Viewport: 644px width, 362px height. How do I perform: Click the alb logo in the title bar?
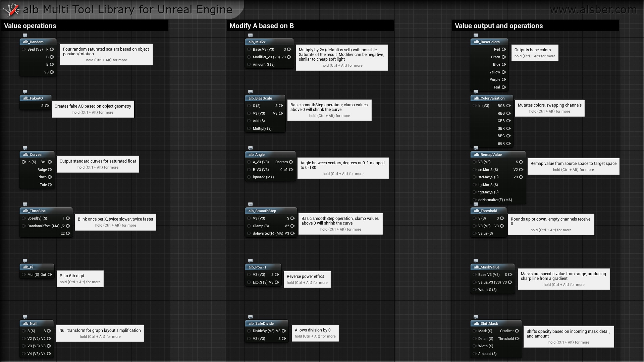(x=11, y=9)
